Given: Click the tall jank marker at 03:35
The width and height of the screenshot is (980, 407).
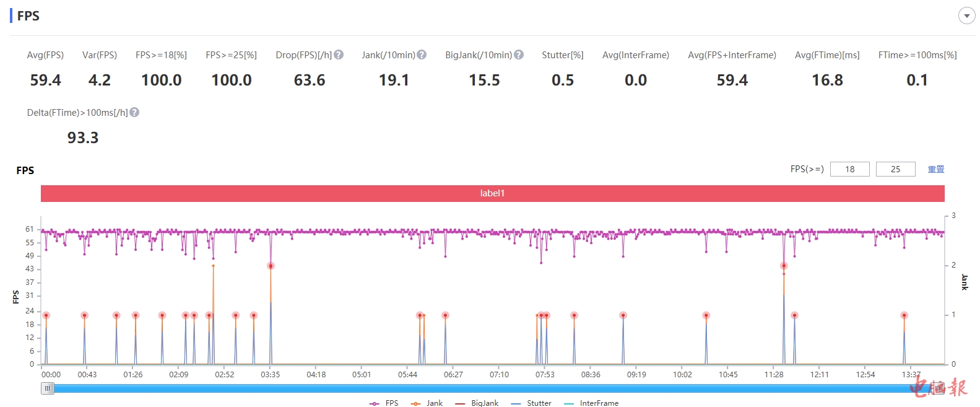Looking at the screenshot, I should click(271, 266).
